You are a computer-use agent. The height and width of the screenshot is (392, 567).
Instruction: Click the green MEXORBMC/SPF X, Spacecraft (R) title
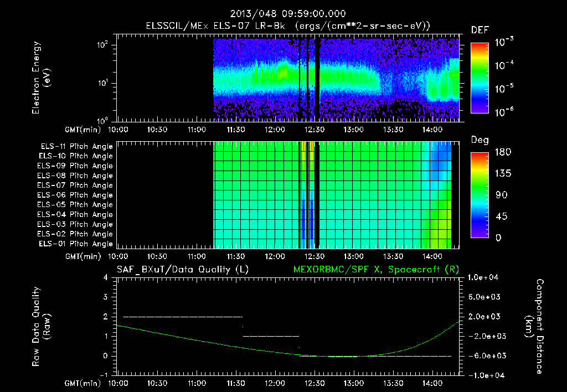tap(376, 270)
